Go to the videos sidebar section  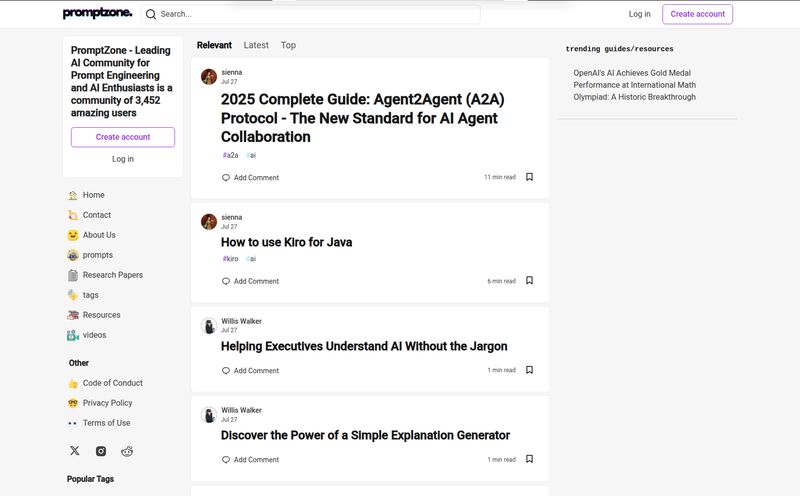tap(94, 335)
